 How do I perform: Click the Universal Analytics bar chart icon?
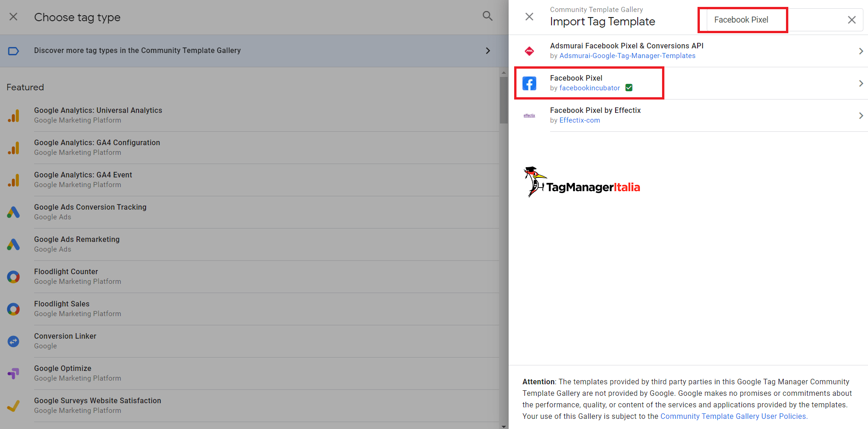point(13,116)
